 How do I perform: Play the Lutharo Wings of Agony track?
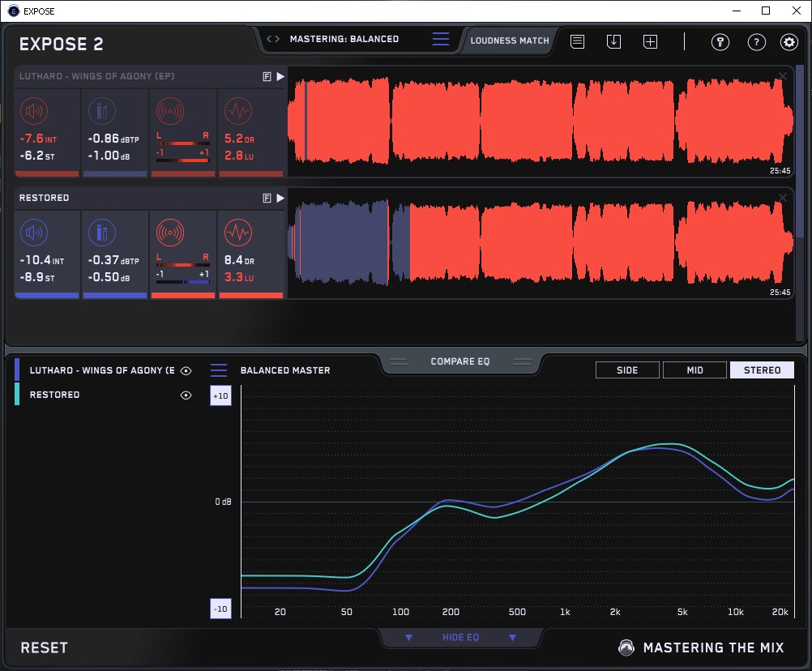pos(280,76)
